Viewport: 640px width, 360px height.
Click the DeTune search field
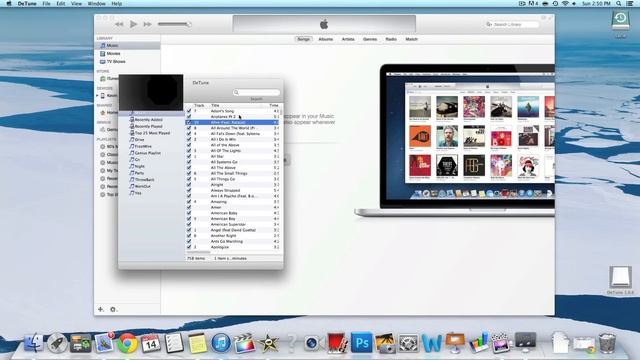tap(257, 93)
